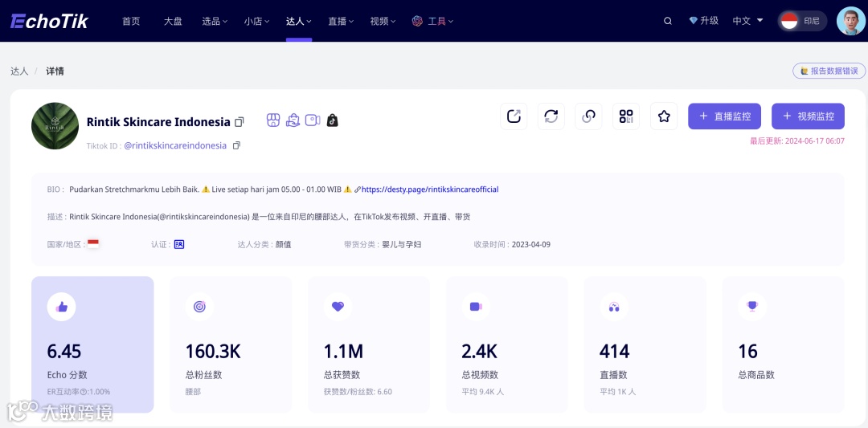Click the thumbs-up Echo score icon
The width and height of the screenshot is (868, 428).
(x=61, y=307)
